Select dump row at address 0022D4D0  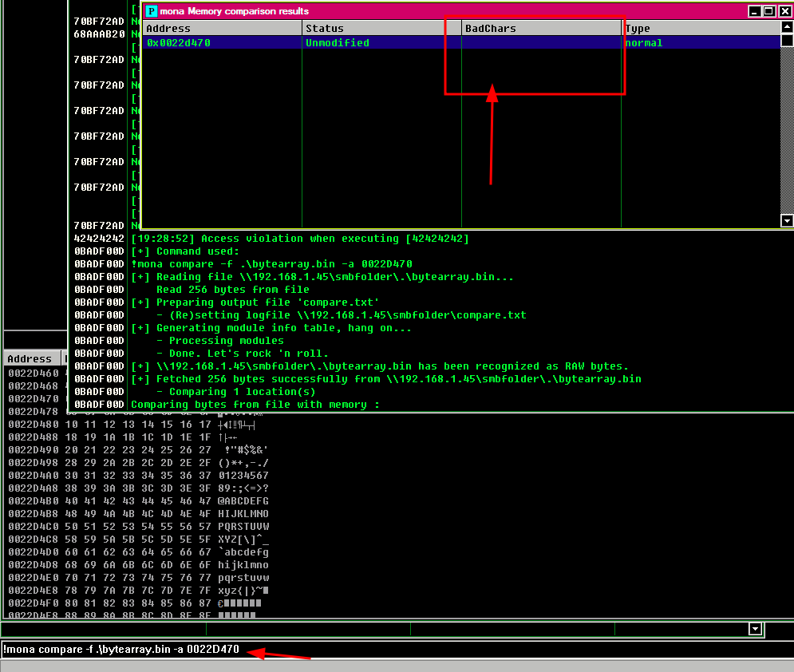(x=32, y=551)
